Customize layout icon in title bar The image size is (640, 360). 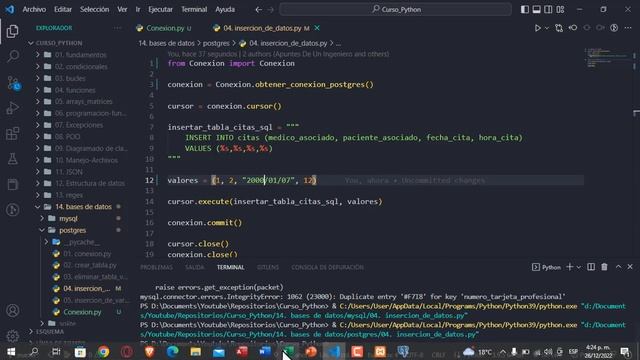pos(560,9)
